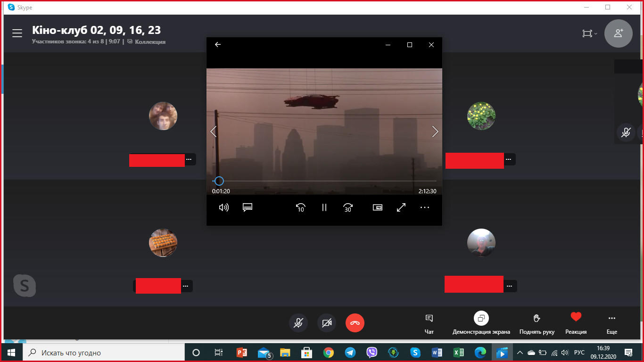Click the elapsed time 0:01:20

tap(221, 191)
